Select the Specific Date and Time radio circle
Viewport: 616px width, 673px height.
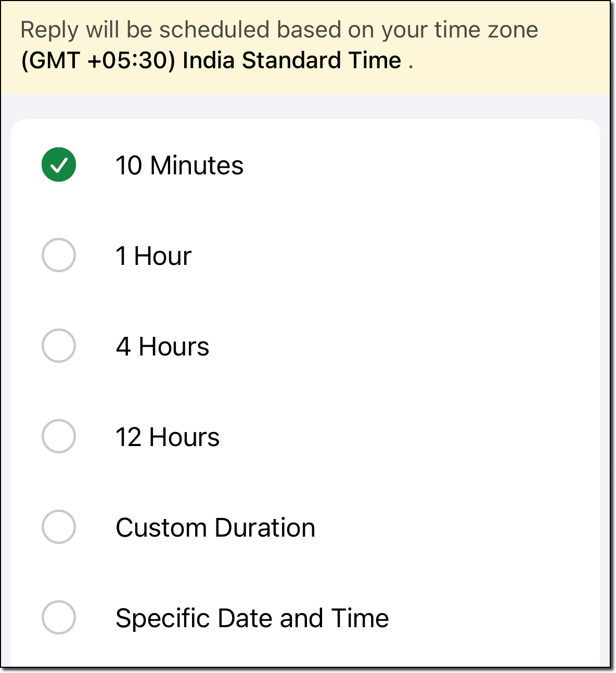59,617
